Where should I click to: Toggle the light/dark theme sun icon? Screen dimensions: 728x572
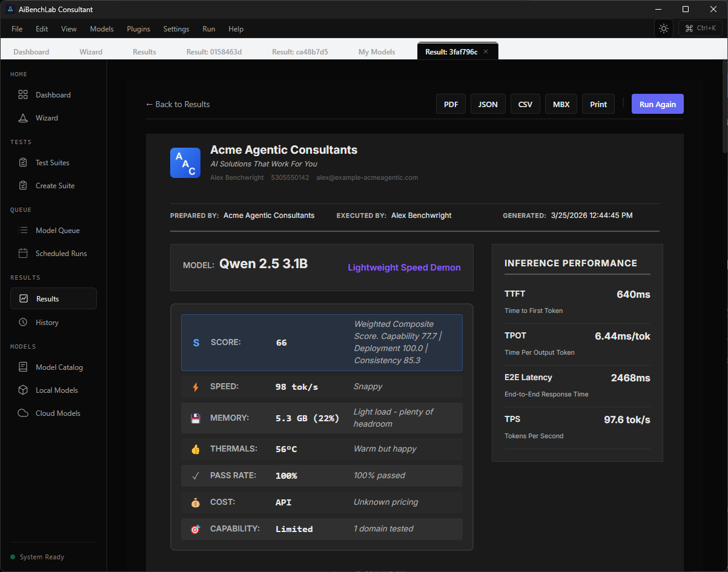[x=664, y=28]
